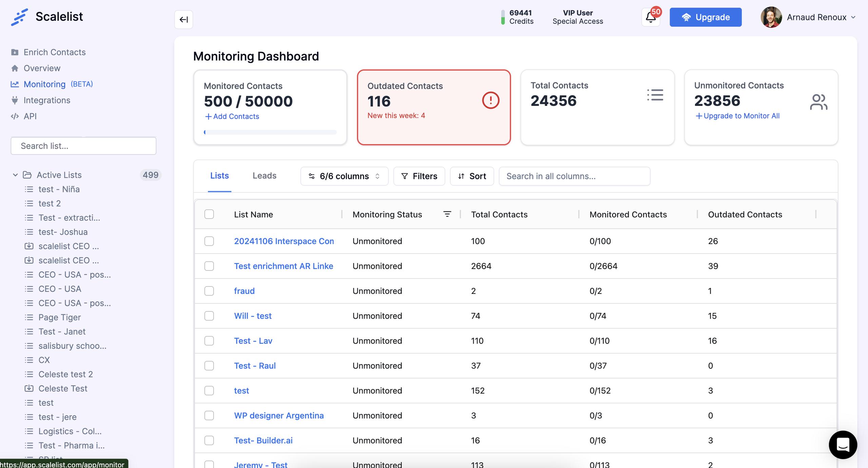Click the Total Contacts list icon
This screenshot has height=468, width=868.
click(655, 95)
